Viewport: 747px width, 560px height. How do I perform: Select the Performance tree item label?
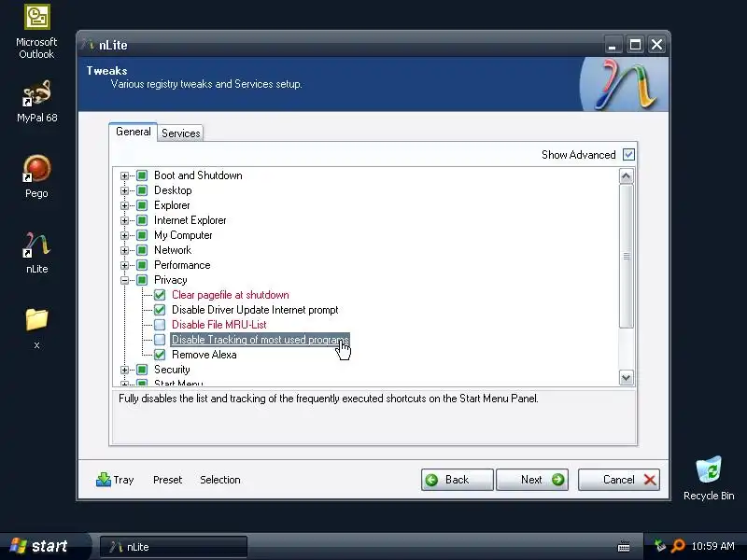tap(182, 265)
